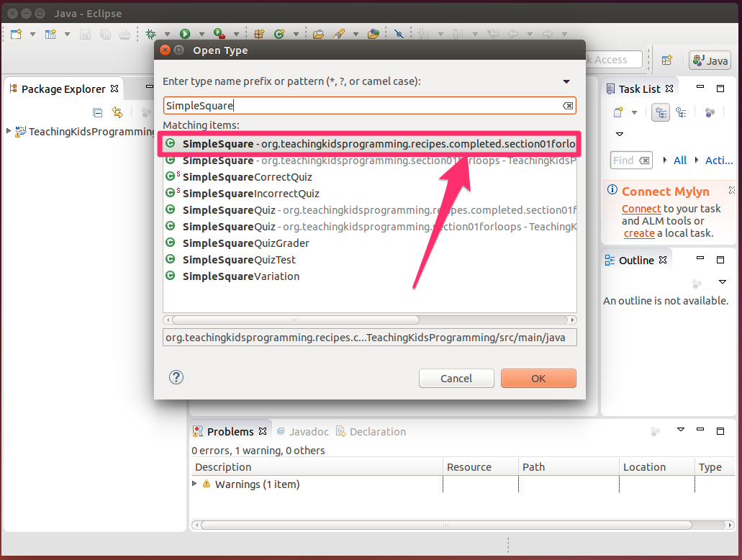
Task: Select SimpleSquareVariation in matching items
Action: pos(240,276)
